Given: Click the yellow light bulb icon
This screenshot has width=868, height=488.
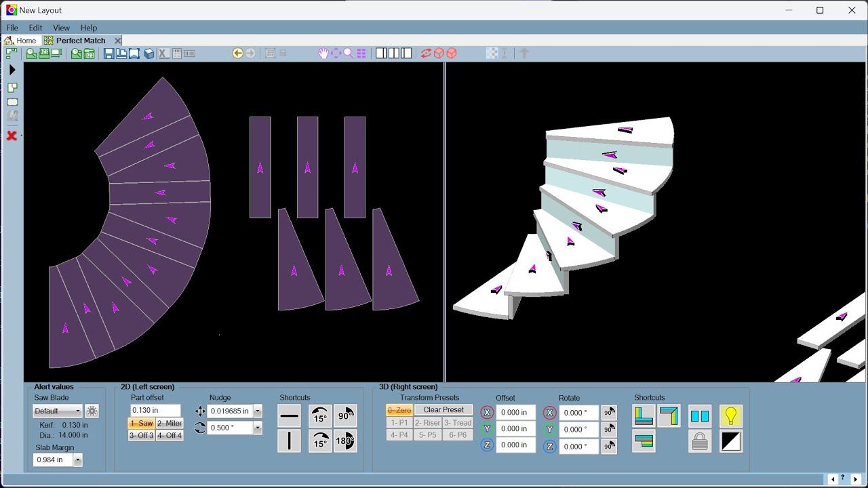Looking at the screenshot, I should pos(731,416).
